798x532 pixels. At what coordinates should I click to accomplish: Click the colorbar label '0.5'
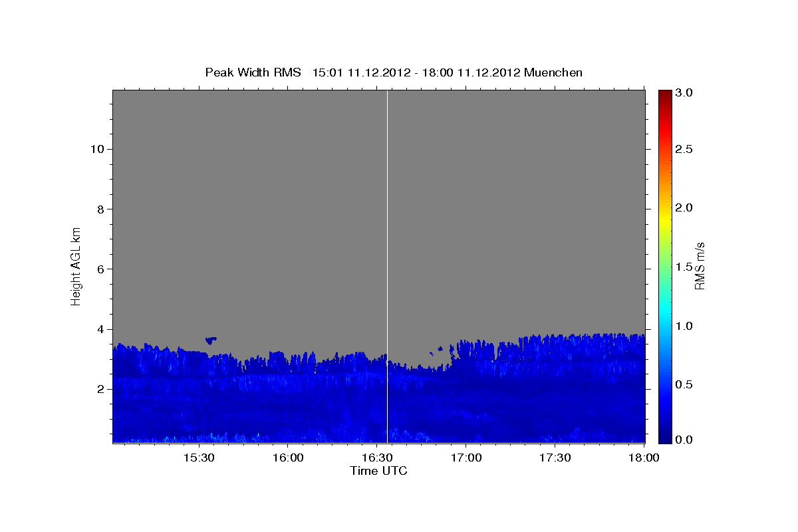686,384
